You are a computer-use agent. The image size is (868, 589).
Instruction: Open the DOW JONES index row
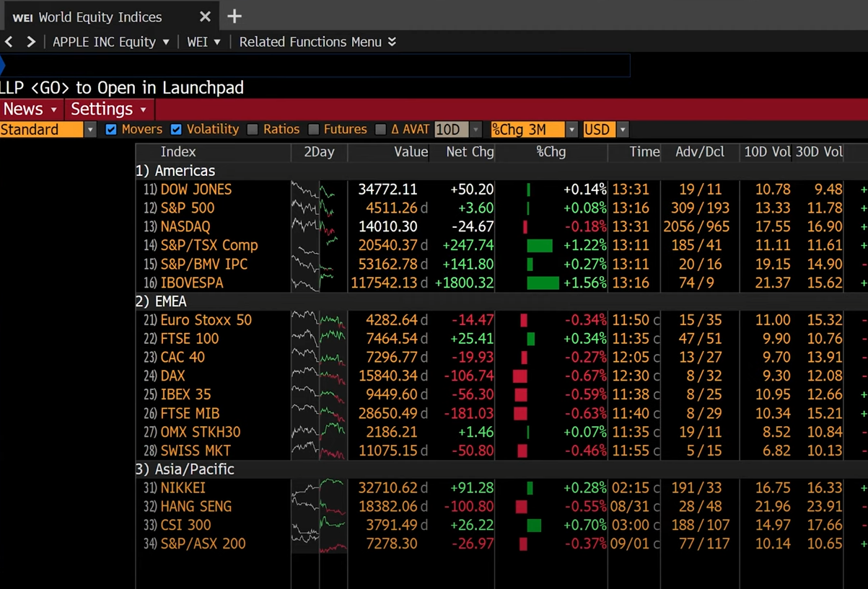(x=196, y=190)
